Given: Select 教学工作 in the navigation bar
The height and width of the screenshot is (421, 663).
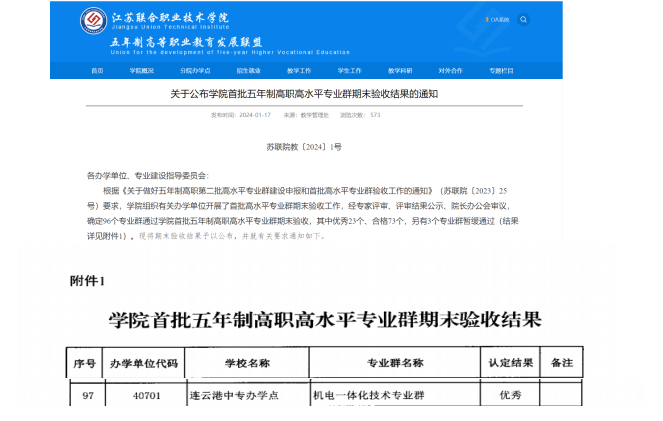Looking at the screenshot, I should 299,71.
